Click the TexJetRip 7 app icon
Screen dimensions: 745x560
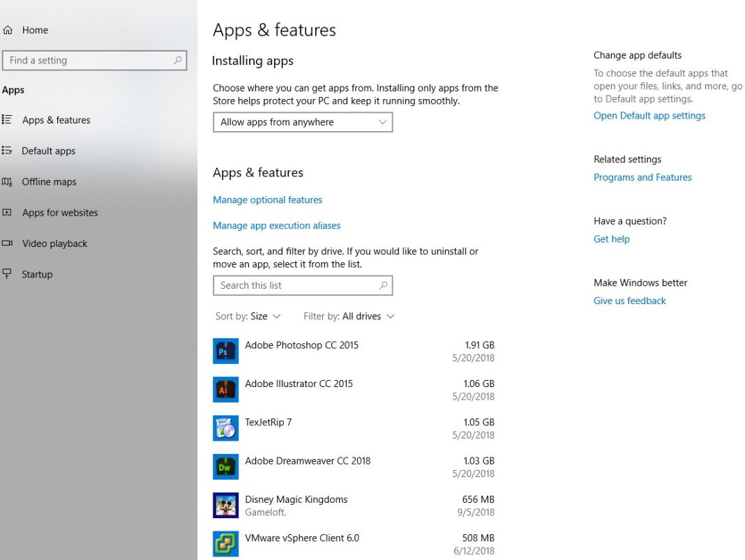[225, 428]
